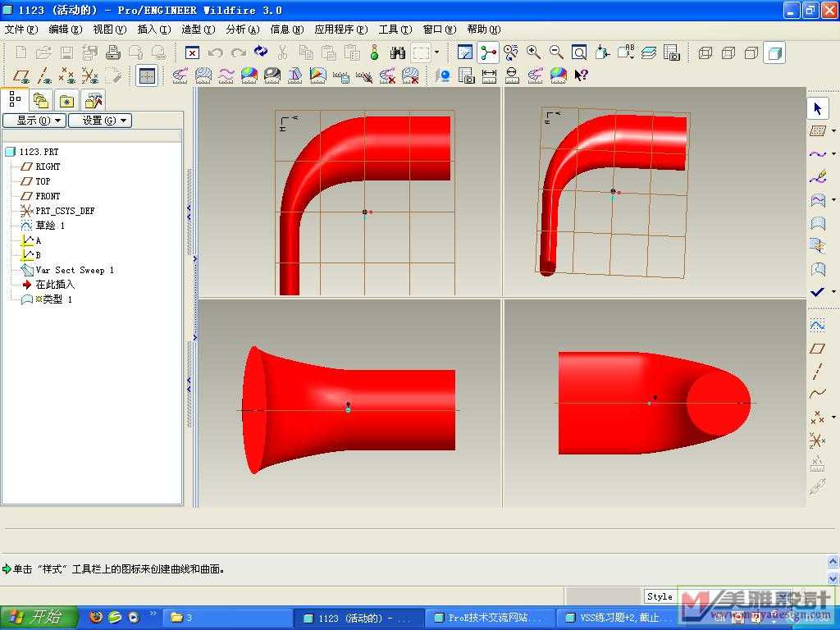Click the Zoom In magnifier icon
The height and width of the screenshot is (630, 840).
pyautogui.click(x=533, y=52)
